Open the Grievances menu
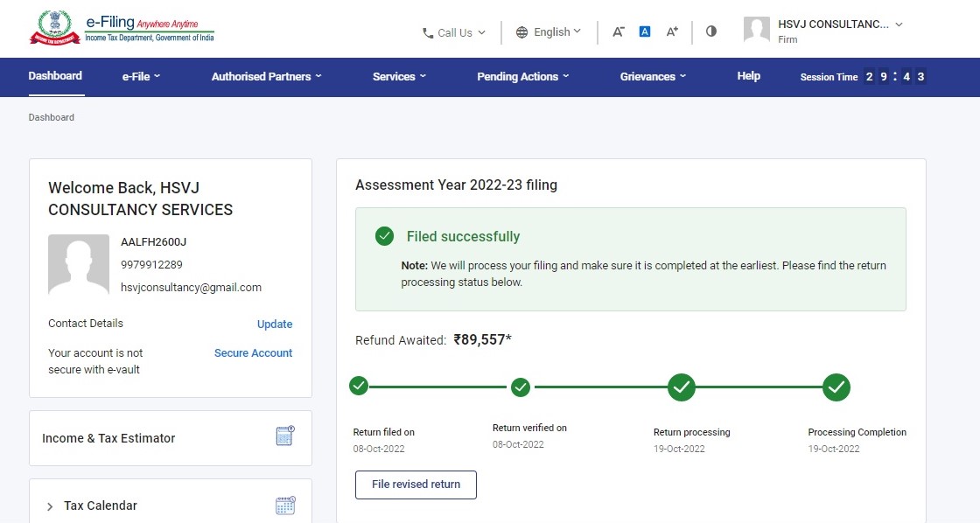 653,76
